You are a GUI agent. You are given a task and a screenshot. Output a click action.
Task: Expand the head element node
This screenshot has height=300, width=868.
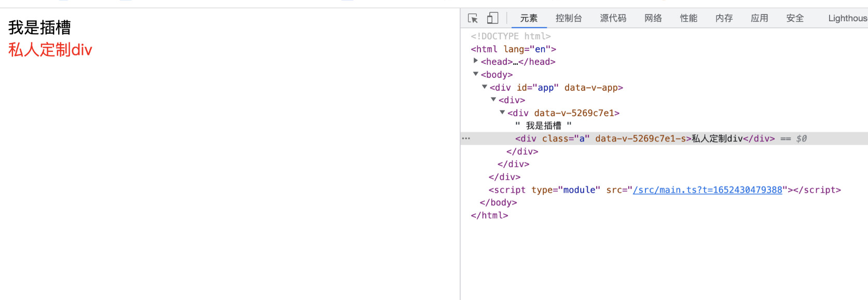click(x=475, y=61)
